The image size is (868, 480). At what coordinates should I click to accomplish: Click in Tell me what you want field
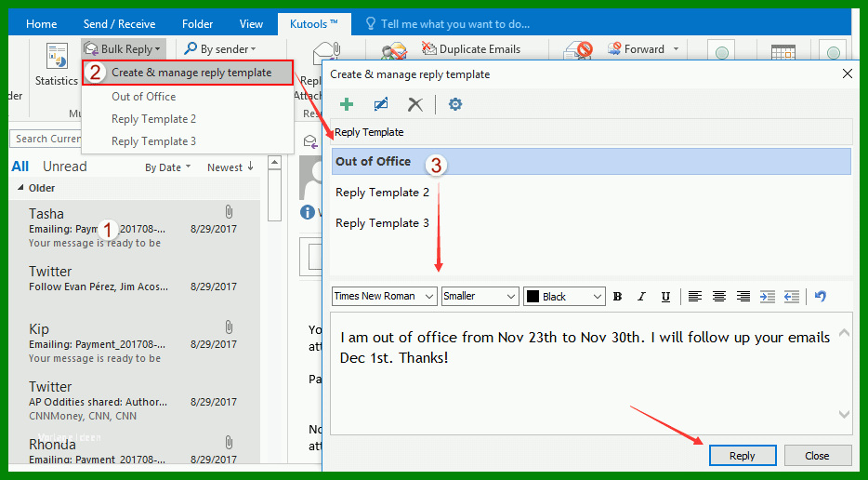[x=455, y=24]
